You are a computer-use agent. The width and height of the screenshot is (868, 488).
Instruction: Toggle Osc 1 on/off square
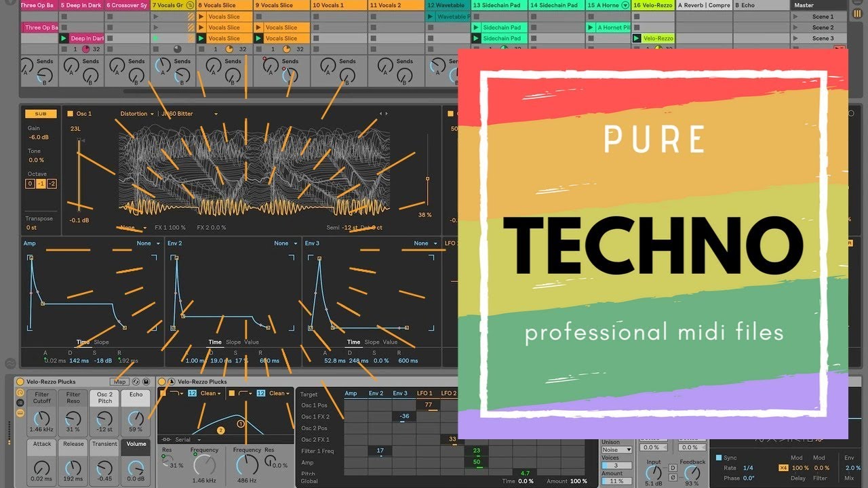(x=70, y=114)
